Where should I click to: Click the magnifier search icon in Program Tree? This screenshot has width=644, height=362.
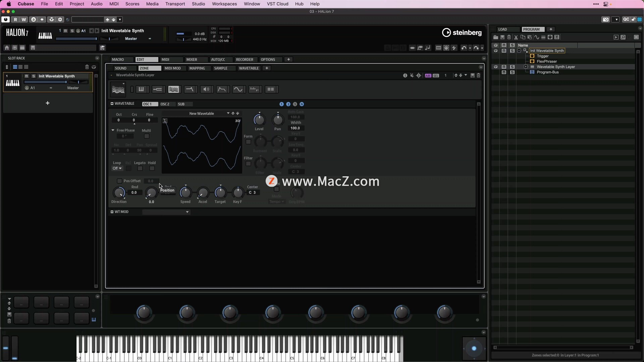click(x=623, y=37)
